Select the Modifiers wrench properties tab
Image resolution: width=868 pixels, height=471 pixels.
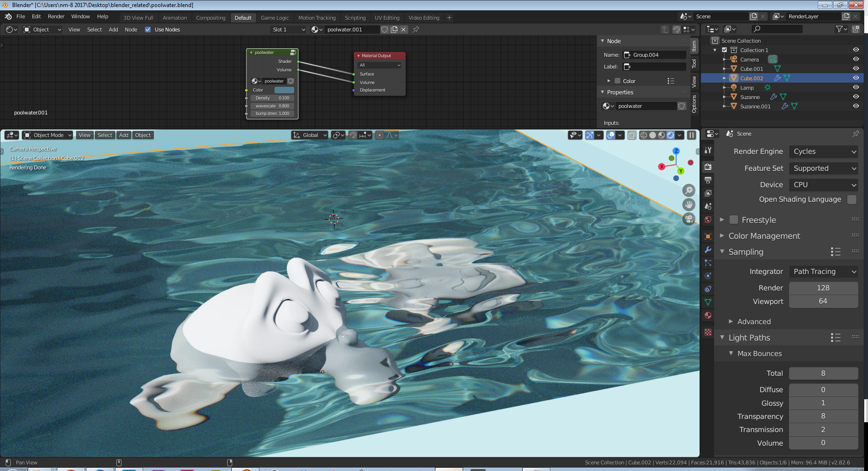pos(708,249)
